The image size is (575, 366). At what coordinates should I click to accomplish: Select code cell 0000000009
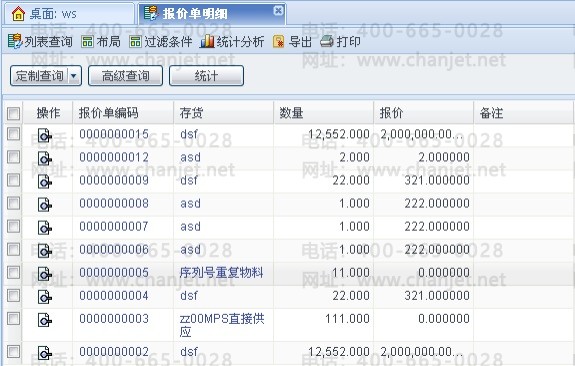click(x=114, y=180)
